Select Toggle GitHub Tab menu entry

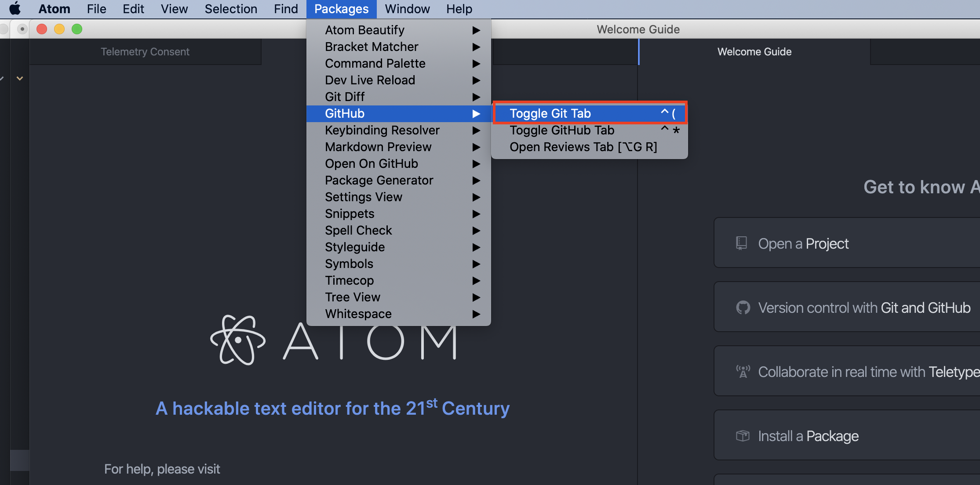pos(561,130)
